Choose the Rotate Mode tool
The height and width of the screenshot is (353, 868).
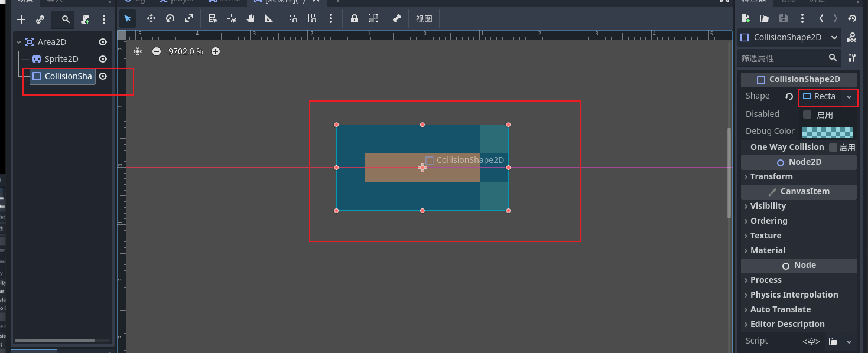coord(170,18)
